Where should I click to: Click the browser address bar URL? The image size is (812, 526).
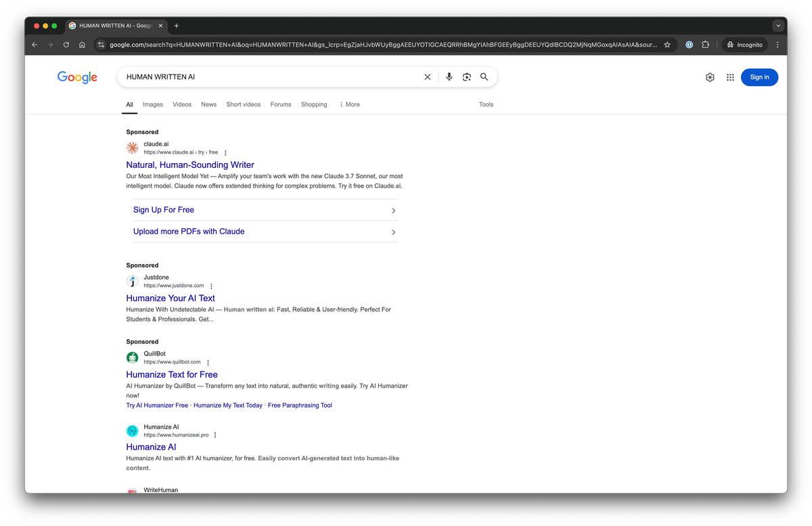tap(383, 45)
